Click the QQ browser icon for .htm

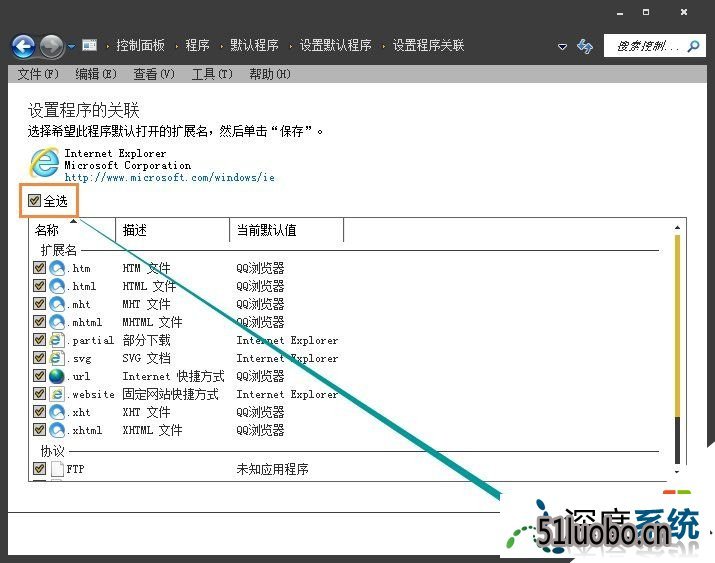coord(57,268)
